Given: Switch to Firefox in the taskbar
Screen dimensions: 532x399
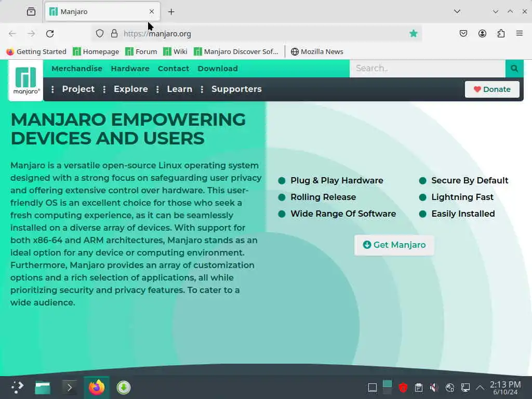Looking at the screenshot, I should click(x=97, y=388).
